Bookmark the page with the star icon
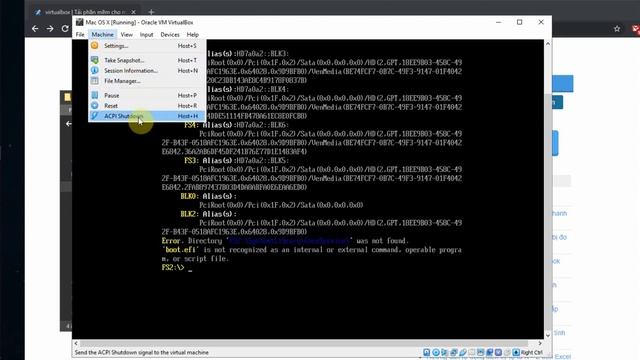 (617, 29)
